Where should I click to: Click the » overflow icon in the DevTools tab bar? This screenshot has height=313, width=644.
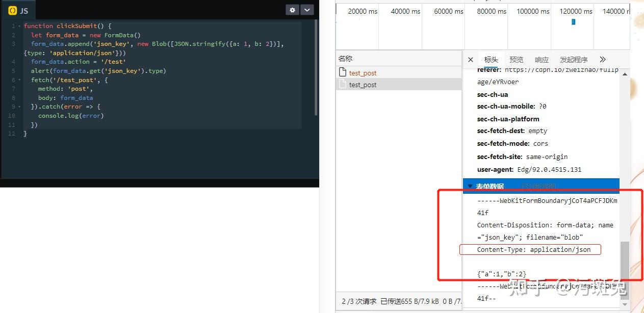(602, 59)
